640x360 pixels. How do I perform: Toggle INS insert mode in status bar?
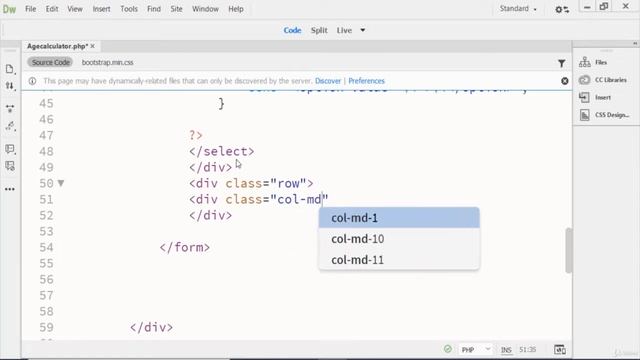506,350
